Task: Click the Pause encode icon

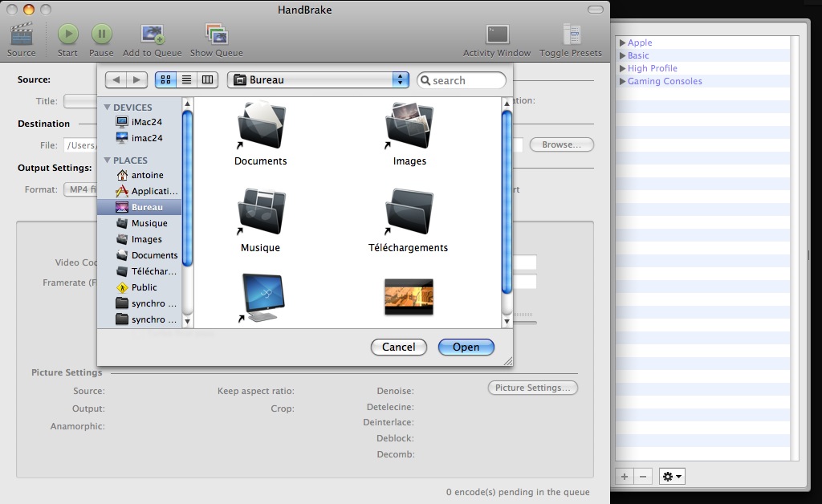Action: point(102,35)
